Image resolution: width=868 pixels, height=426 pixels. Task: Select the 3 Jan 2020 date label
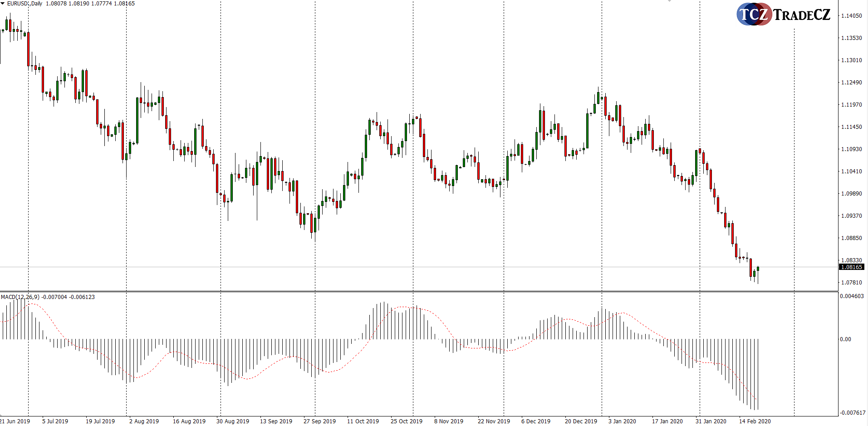pyautogui.click(x=622, y=421)
